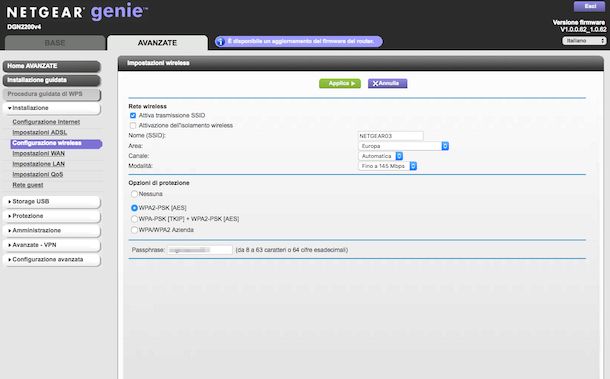
Task: Open the Area dropdown set to Europa
Action: 403,146
